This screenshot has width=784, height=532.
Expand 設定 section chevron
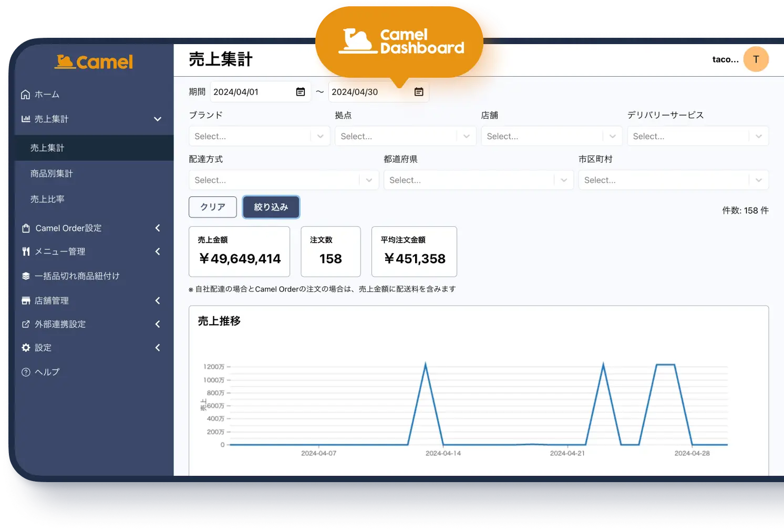point(158,348)
